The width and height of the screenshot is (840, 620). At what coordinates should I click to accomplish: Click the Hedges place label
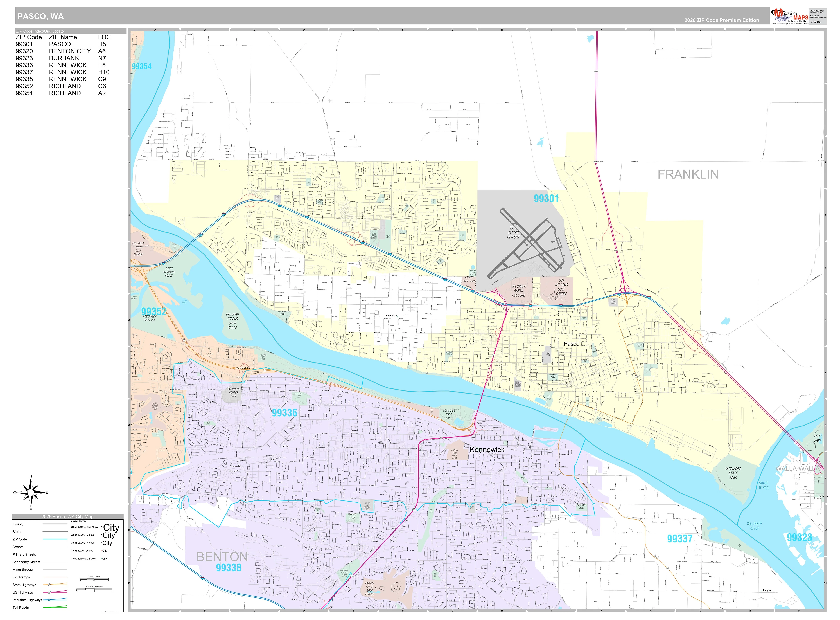point(766,591)
